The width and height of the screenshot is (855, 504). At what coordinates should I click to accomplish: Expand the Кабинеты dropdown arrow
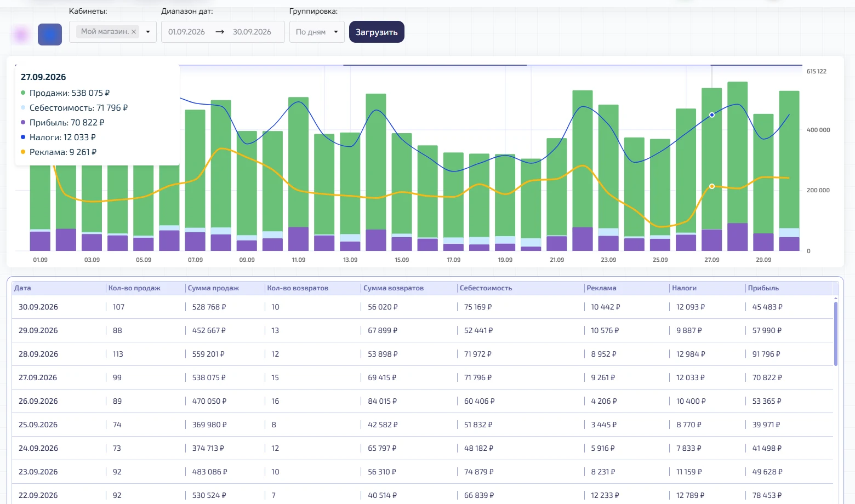(148, 32)
